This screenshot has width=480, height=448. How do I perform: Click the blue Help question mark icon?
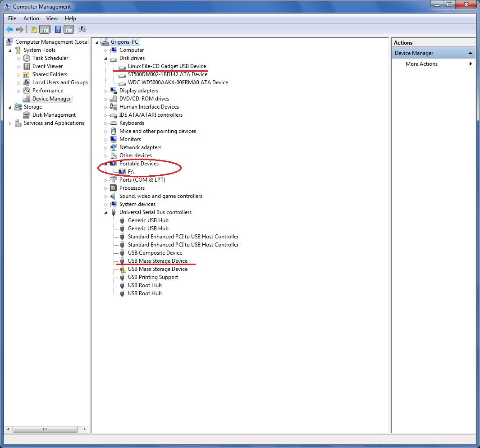[58, 29]
